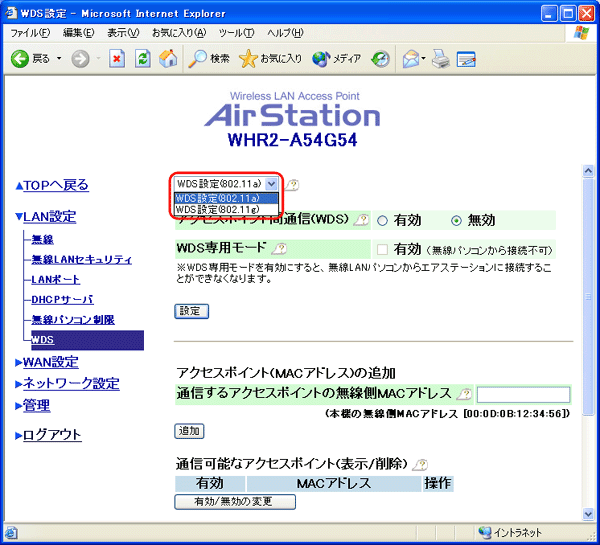Click the Edit page toolbar icon
Screen dimensions: 600x545
[466, 59]
